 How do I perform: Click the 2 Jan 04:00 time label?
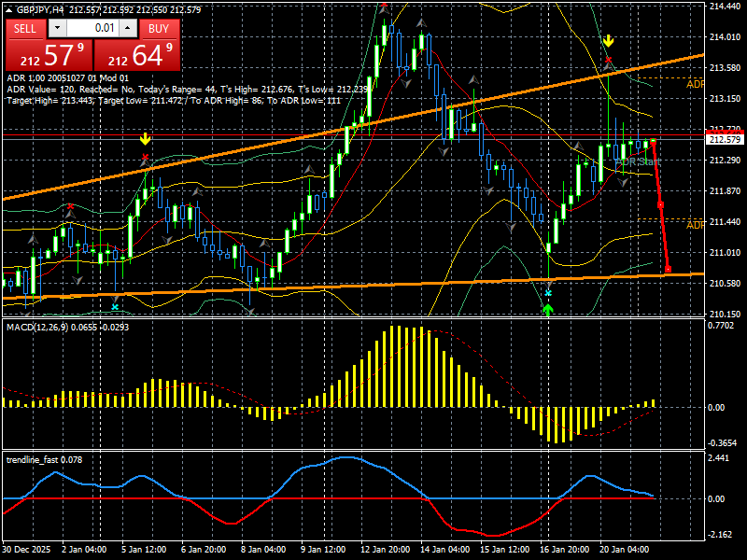85,550
